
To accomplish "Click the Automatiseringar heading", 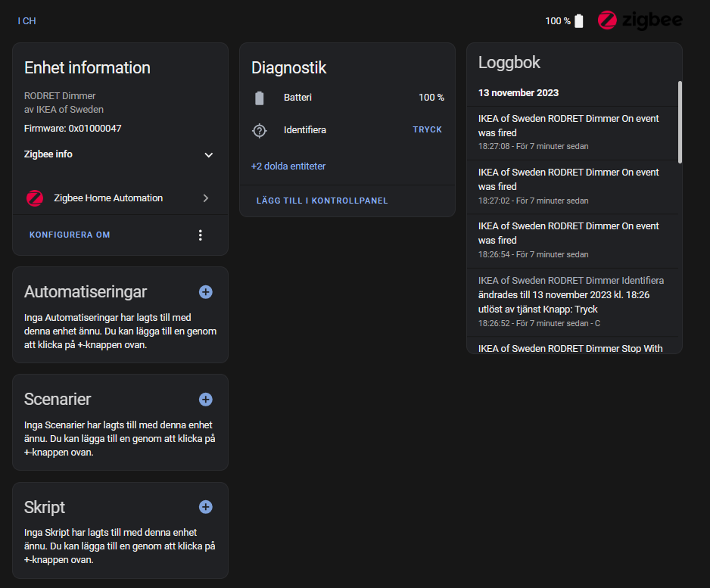I will point(86,292).
